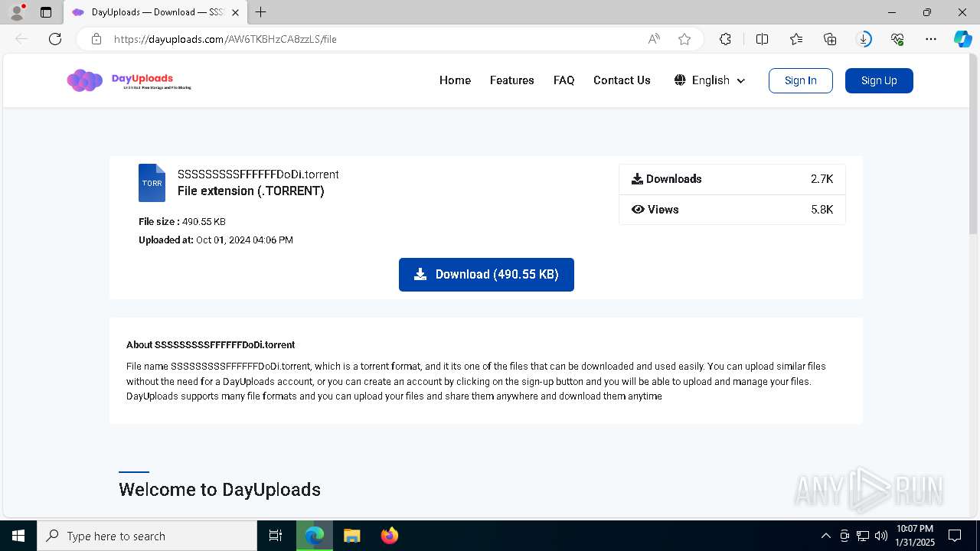Image resolution: width=980 pixels, height=551 pixels.
Task: Open the browser Downloads panel
Action: tap(864, 39)
